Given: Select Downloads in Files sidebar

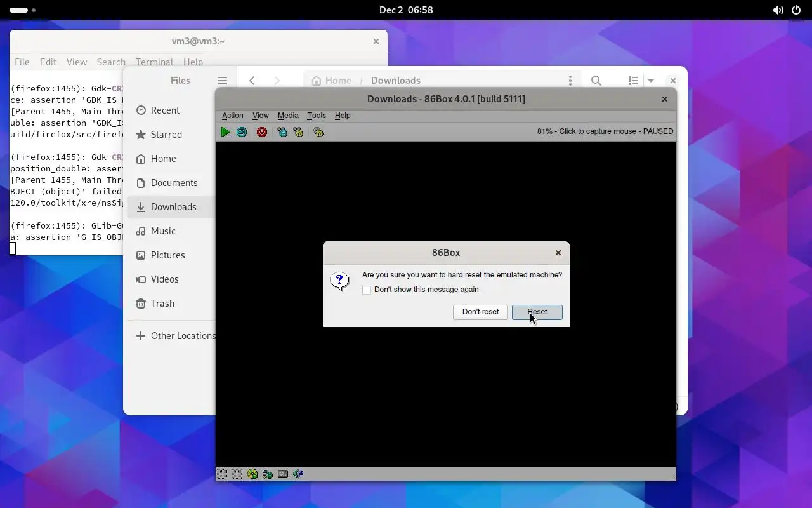Looking at the screenshot, I should pyautogui.click(x=171, y=207).
